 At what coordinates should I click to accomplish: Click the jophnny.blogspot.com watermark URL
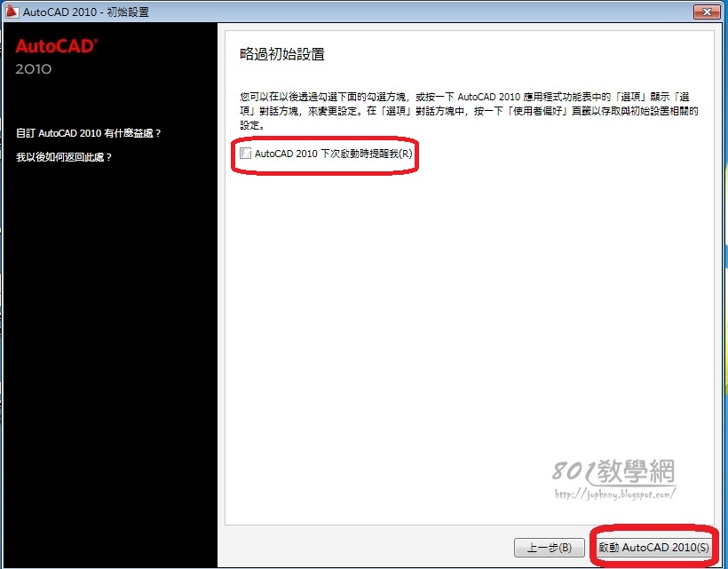point(614,494)
